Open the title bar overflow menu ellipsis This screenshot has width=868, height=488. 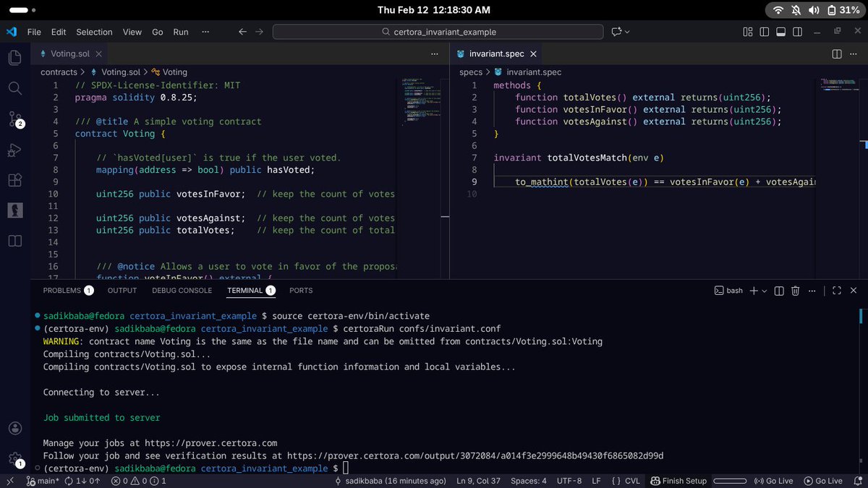pos(206,32)
